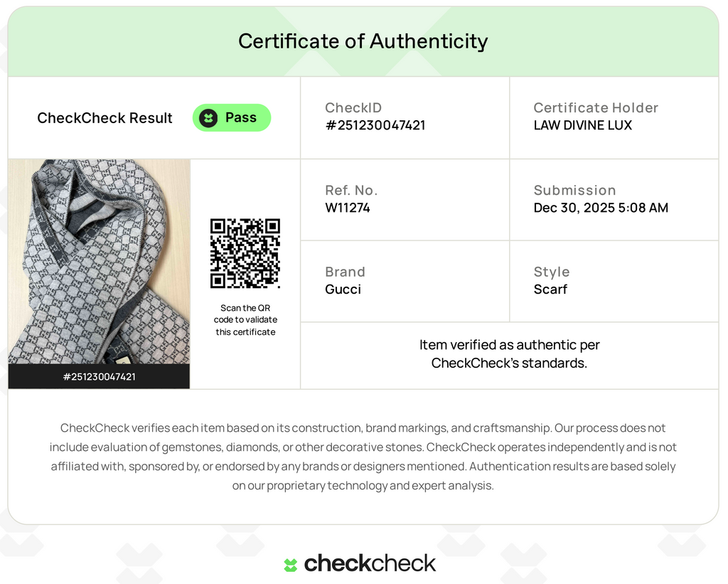Click the 'Item verified as authentic' statement
Screen dimensions: 728x584
[509, 354]
